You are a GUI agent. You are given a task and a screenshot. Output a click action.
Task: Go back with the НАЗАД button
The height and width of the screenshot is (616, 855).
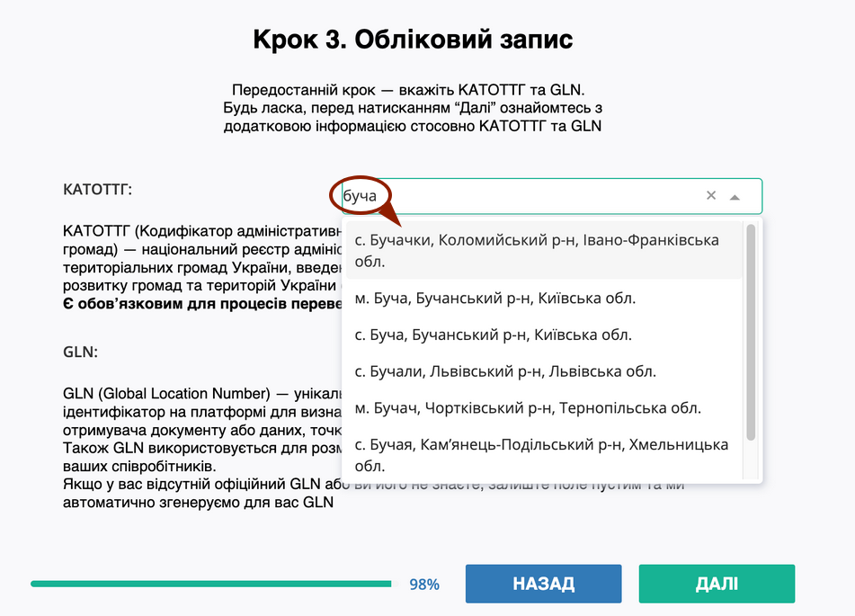click(x=543, y=584)
